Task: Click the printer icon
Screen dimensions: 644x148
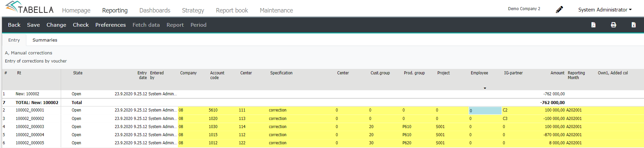Action: (x=614, y=25)
